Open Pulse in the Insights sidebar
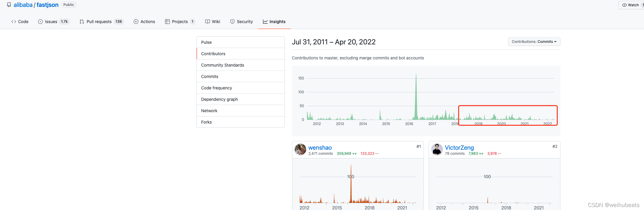Screen dimensions: 644x210 click(241, 42)
